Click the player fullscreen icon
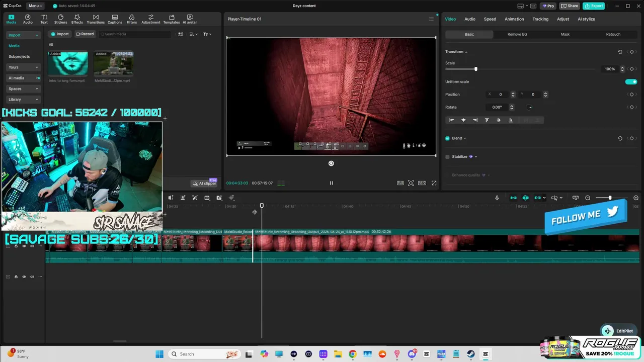The image size is (644, 362). [434, 183]
